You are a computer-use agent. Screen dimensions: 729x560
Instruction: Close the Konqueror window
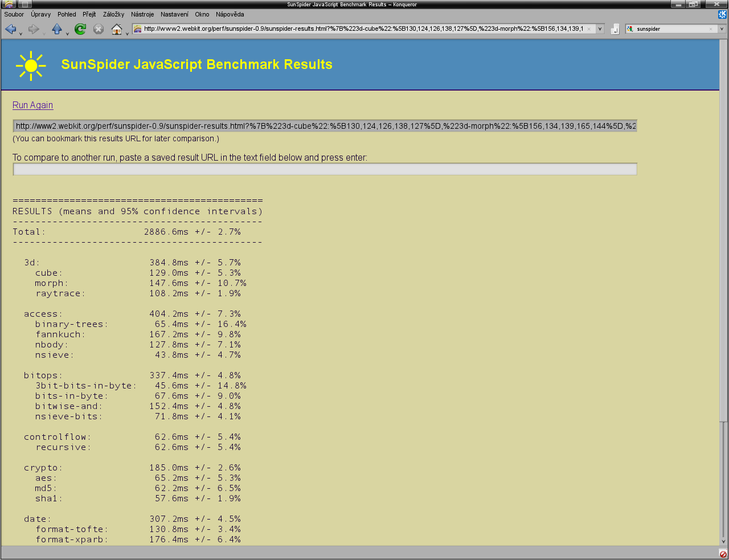pyautogui.click(x=716, y=4)
